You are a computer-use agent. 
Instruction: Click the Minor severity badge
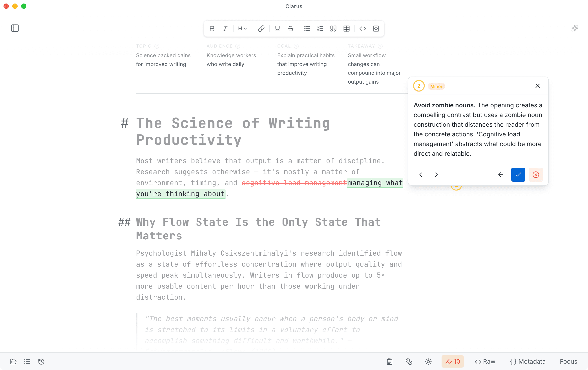point(436,86)
